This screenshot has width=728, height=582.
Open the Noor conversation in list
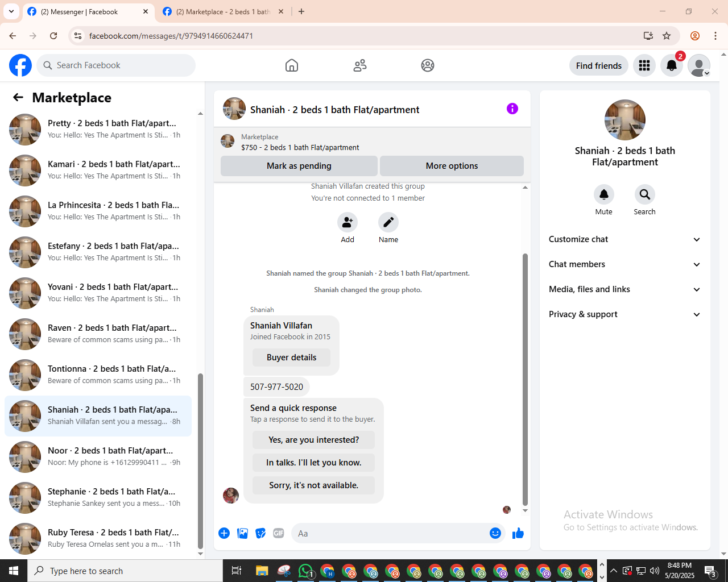tap(98, 457)
